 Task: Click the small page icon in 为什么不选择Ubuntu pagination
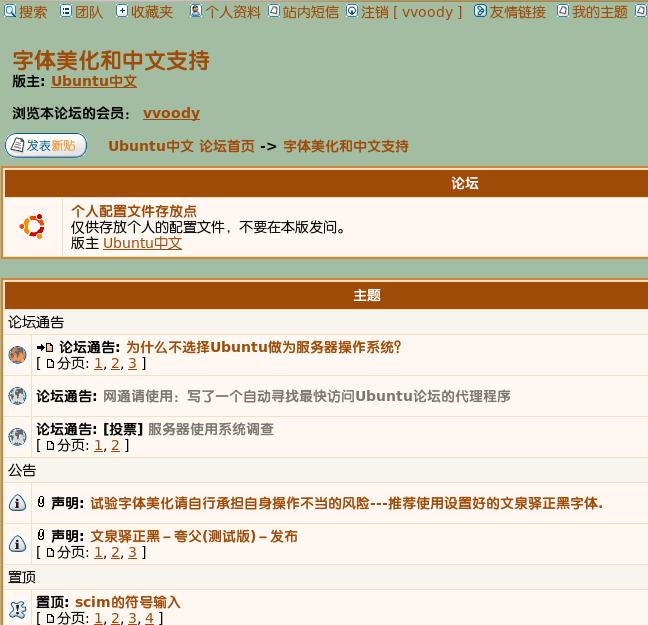click(50, 364)
